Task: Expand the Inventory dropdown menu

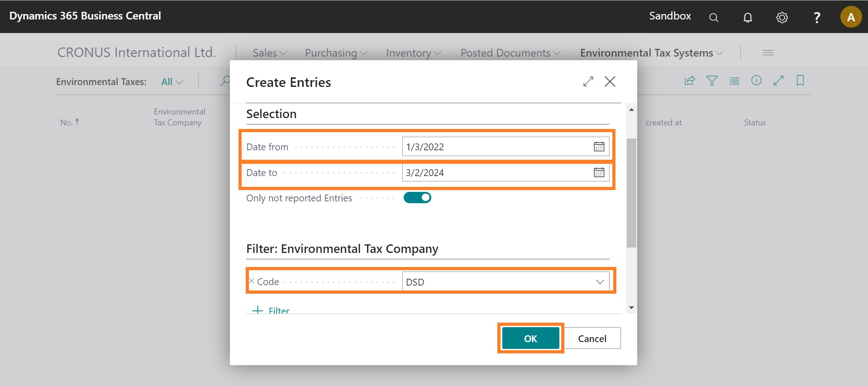Action: pos(413,53)
